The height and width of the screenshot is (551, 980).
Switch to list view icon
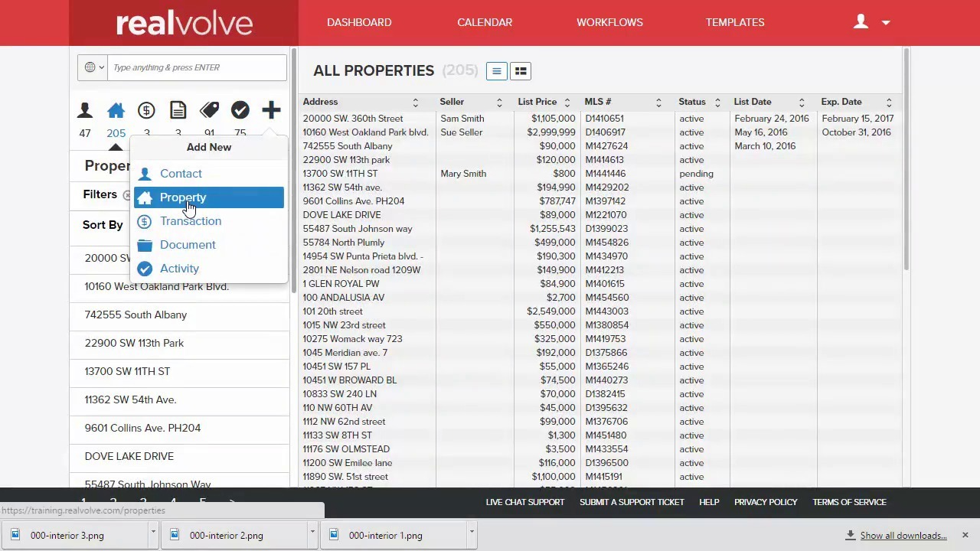496,71
